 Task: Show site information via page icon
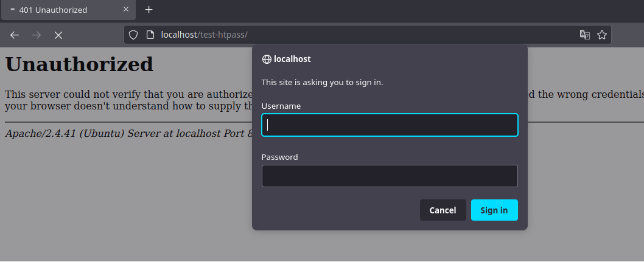[150, 35]
